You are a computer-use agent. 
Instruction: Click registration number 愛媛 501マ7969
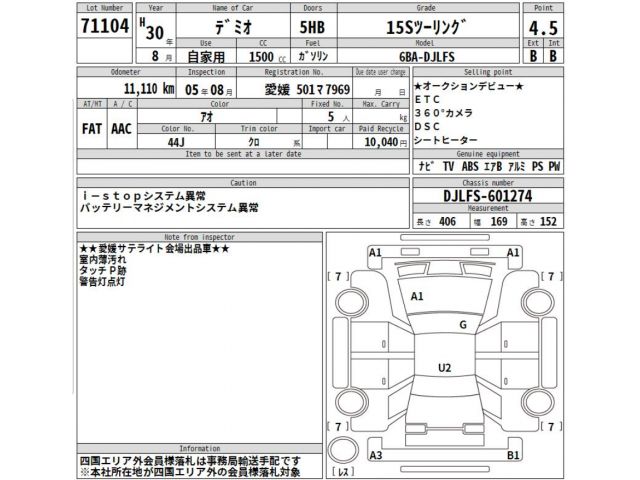point(307,89)
